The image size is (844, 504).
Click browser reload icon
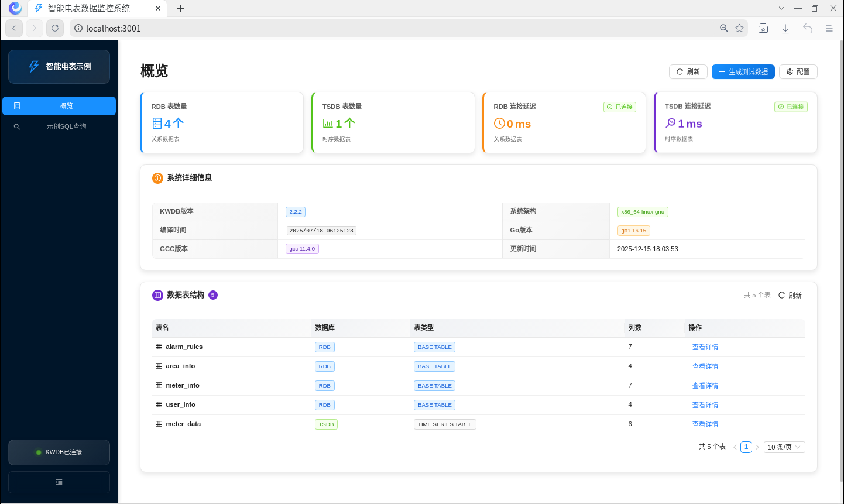[55, 28]
